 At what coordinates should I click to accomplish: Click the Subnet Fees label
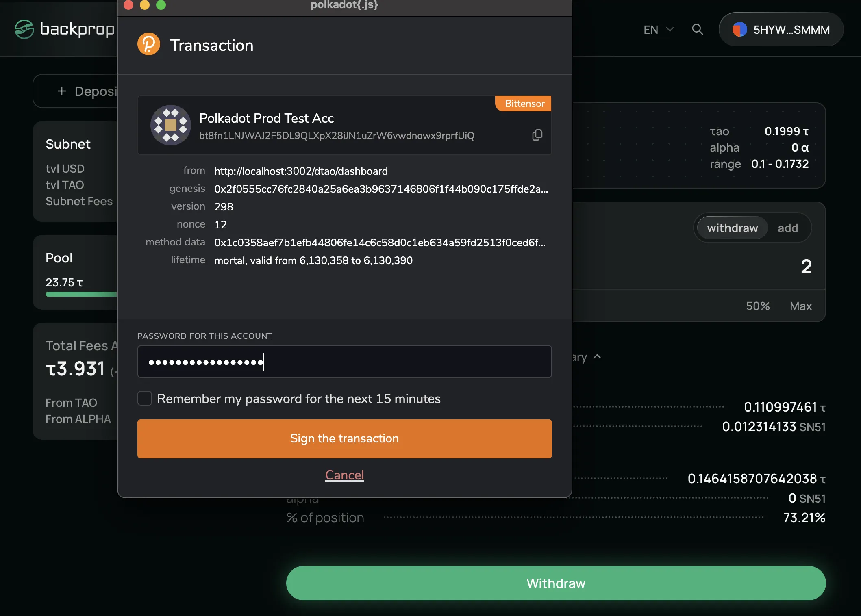79,201
